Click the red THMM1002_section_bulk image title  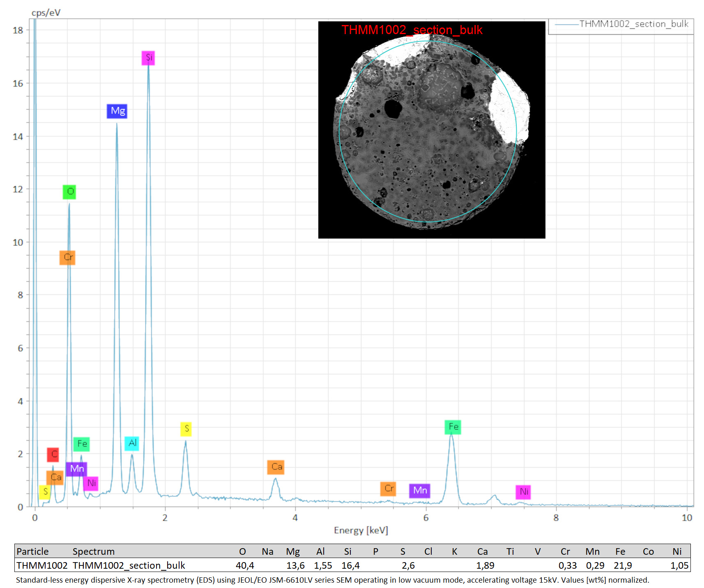pyautogui.click(x=412, y=30)
